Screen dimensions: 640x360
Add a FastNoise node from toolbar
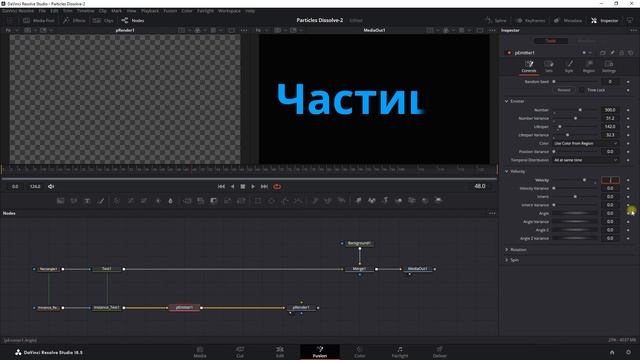click(74, 201)
